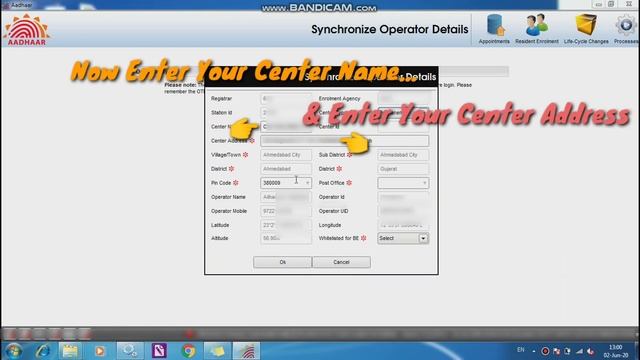Switch to the Aadhaar client in taskbar
The image size is (640, 360).
[x=247, y=351]
